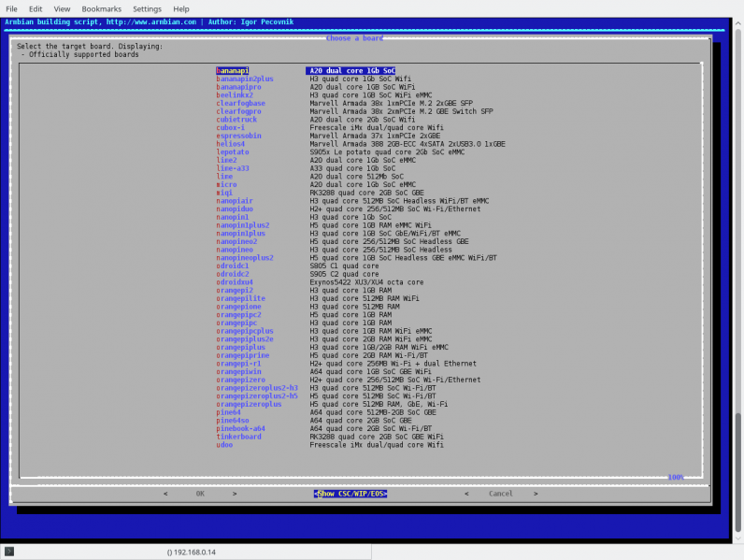Click Show CSC/WIP/EOS button
The width and height of the screenshot is (744, 560).
tap(351, 494)
